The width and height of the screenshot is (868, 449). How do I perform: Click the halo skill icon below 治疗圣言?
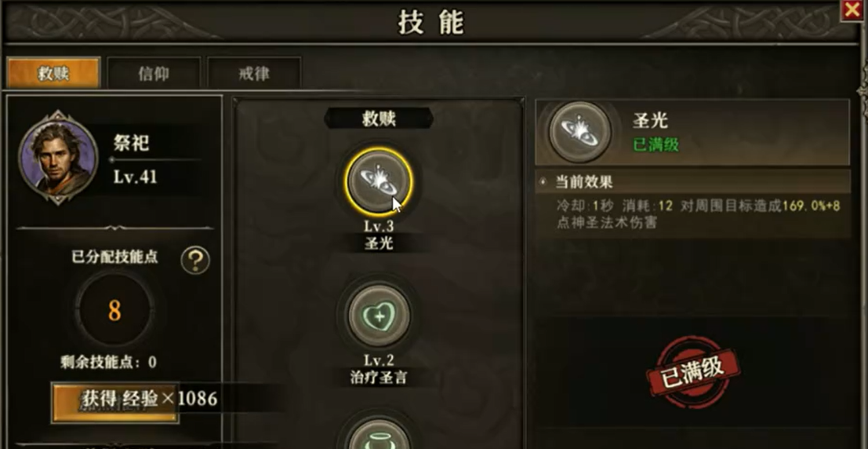(x=379, y=434)
